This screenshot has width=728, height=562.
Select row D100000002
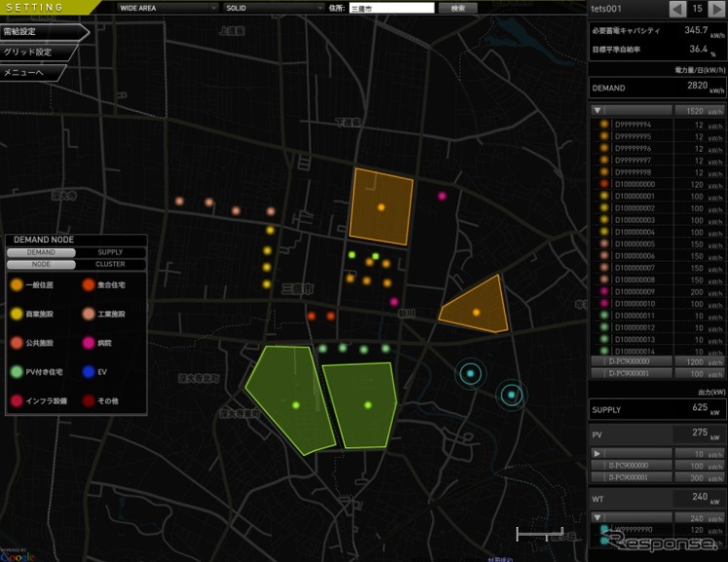coord(658,208)
